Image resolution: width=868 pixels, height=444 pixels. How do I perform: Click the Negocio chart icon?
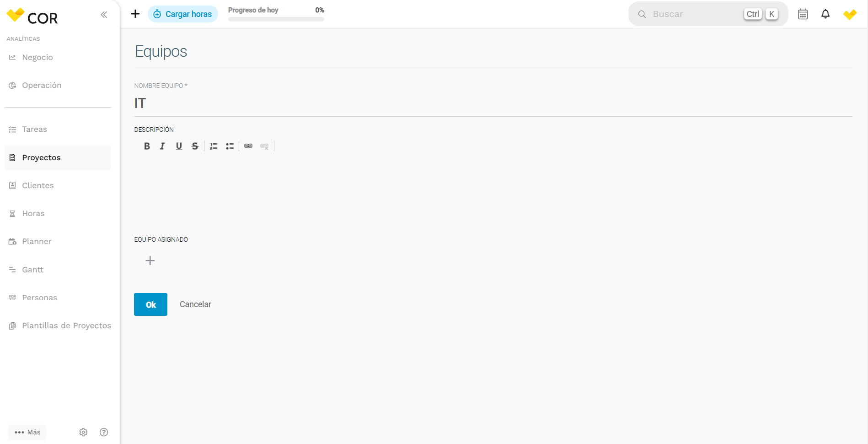(x=12, y=57)
